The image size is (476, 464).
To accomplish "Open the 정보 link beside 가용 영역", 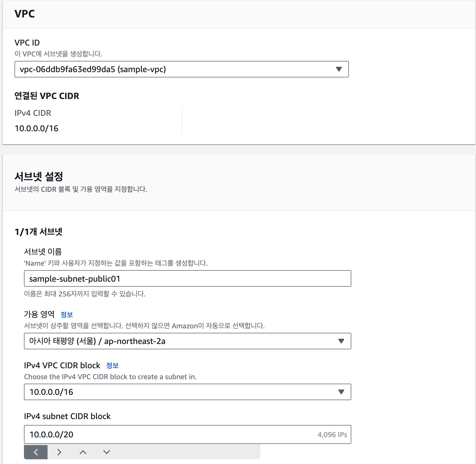I will coord(66,314).
